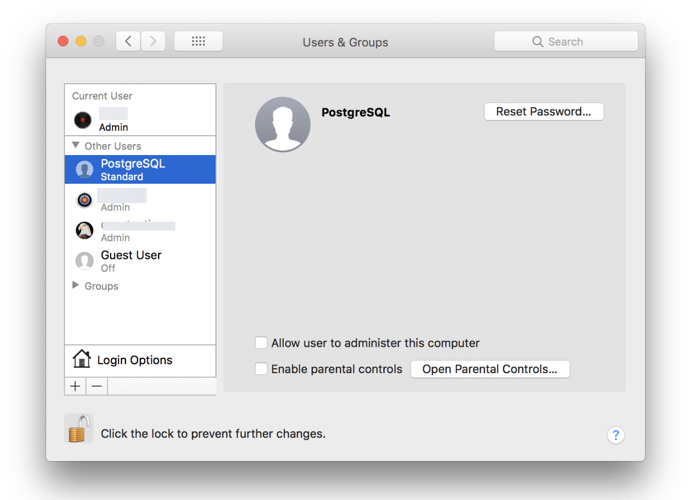This screenshot has width=700, height=500.
Task: Select Guest User in sidebar
Action: coord(130,260)
